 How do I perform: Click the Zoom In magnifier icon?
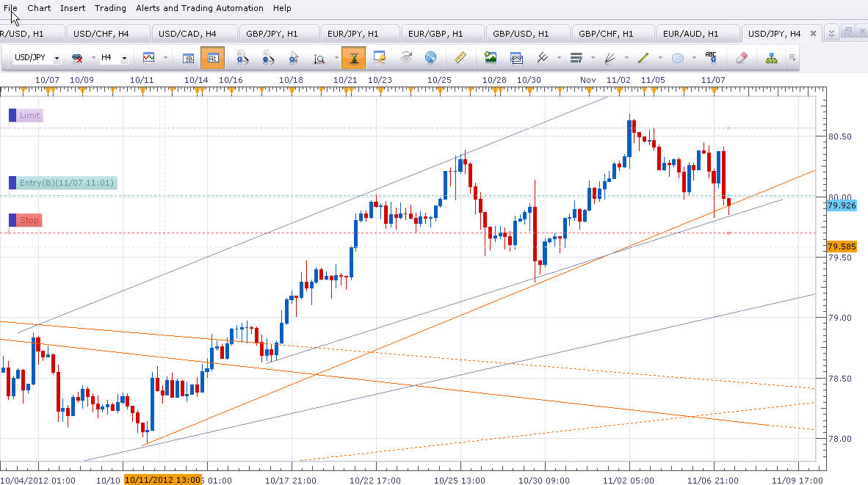(x=241, y=58)
